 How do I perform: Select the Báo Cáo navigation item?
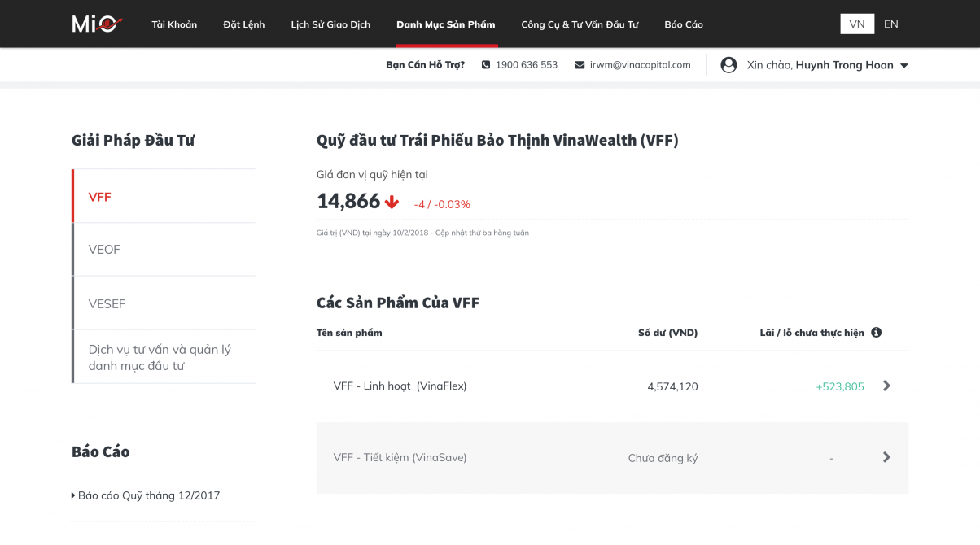click(684, 24)
